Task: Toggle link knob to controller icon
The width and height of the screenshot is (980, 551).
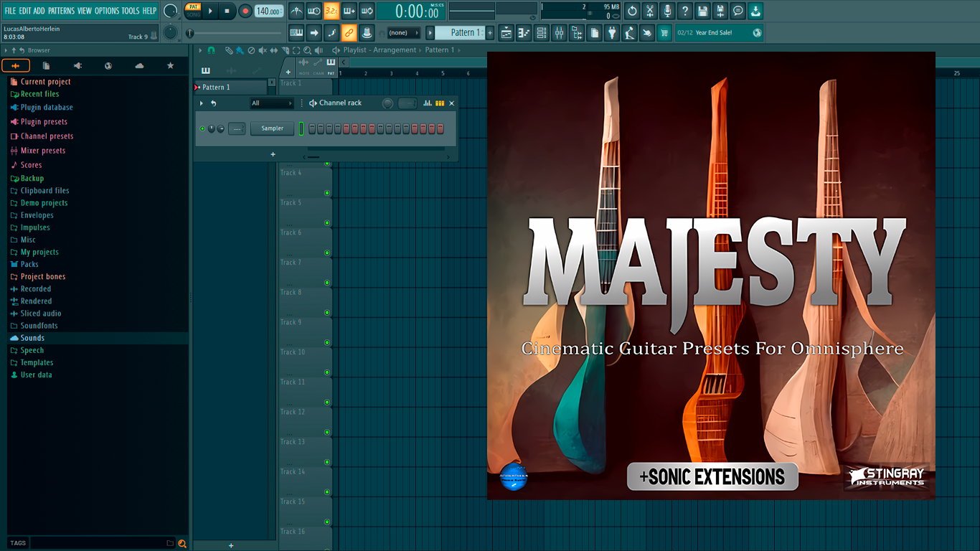Action: tap(349, 32)
